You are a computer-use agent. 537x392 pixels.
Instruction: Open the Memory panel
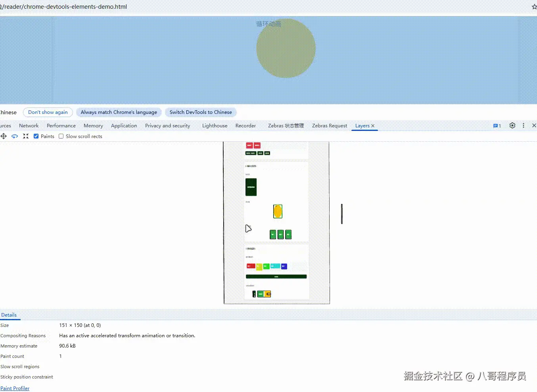tap(93, 125)
